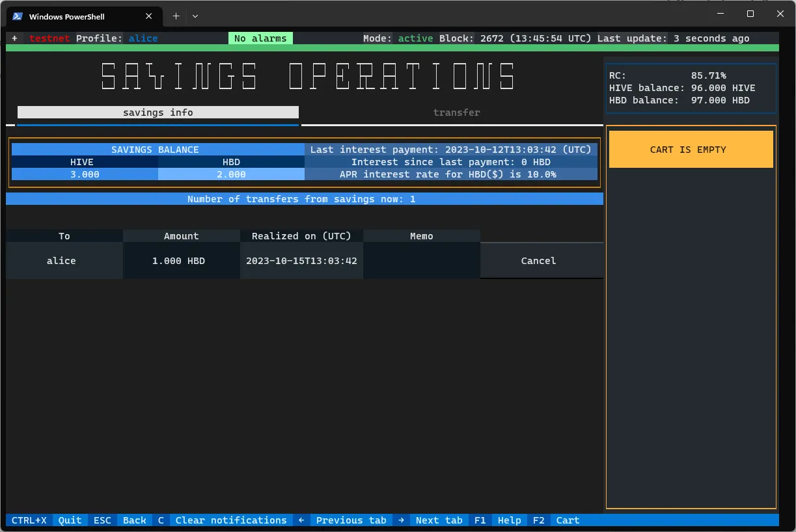Image resolution: width=796 pixels, height=532 pixels.
Task: Click the C key label in footer
Action: click(x=161, y=520)
